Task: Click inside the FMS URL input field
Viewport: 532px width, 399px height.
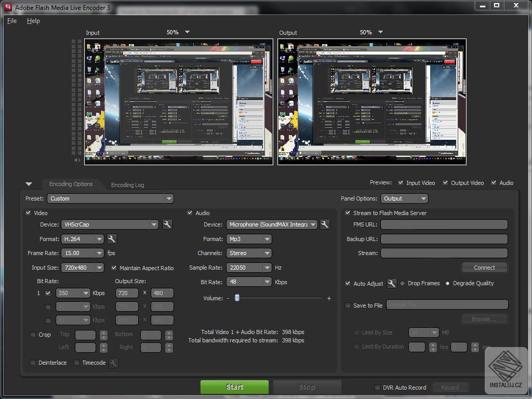Action: coord(443,224)
